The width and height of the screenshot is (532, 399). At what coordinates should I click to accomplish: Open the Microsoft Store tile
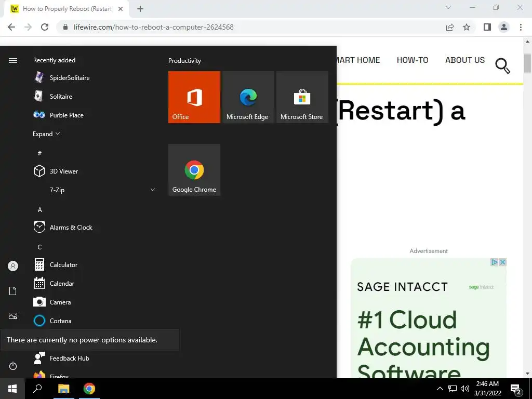click(x=302, y=97)
